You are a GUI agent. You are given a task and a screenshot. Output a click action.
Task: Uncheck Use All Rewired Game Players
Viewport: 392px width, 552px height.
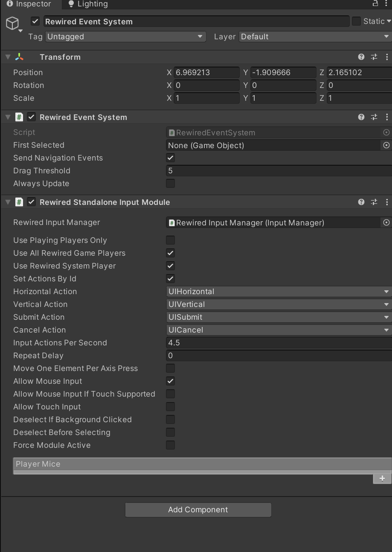point(171,253)
